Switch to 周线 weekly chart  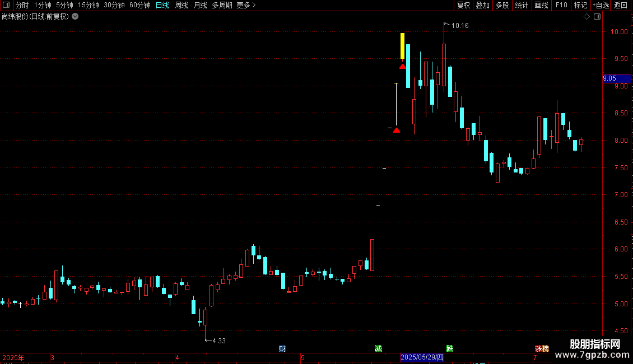point(181,5)
